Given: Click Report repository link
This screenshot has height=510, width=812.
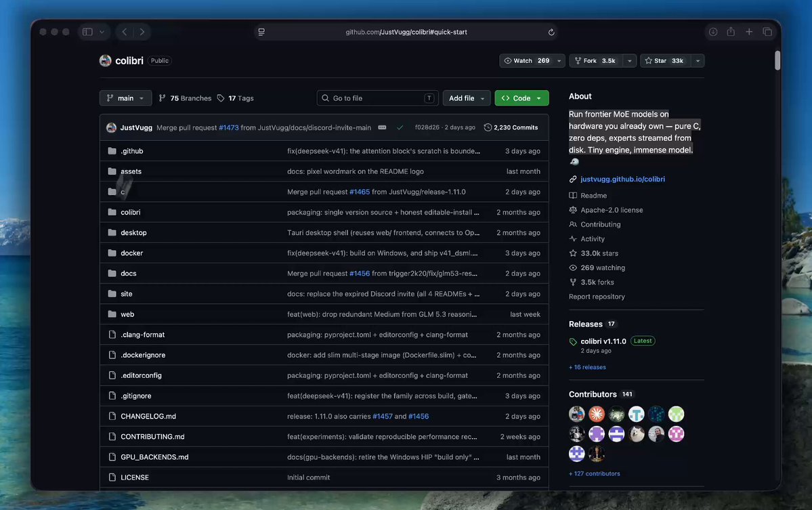Looking at the screenshot, I should click(x=597, y=297).
